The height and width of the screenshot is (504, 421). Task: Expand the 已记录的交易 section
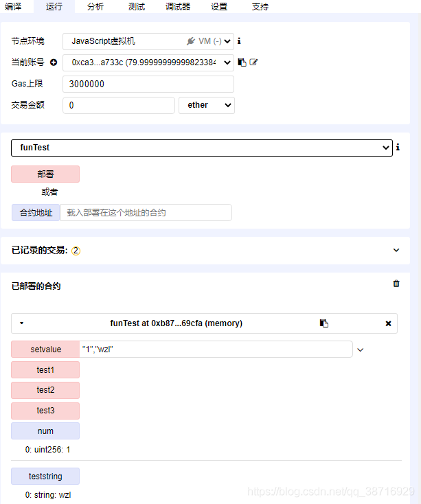coord(396,250)
